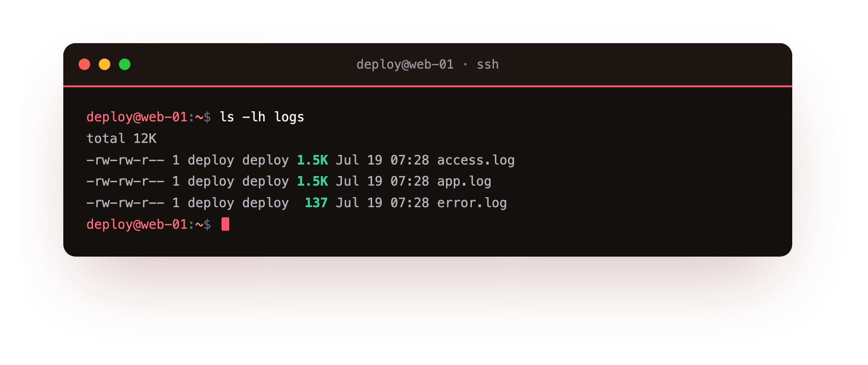Click the window title 'deploy@web-01 · ssh'

pos(427,64)
